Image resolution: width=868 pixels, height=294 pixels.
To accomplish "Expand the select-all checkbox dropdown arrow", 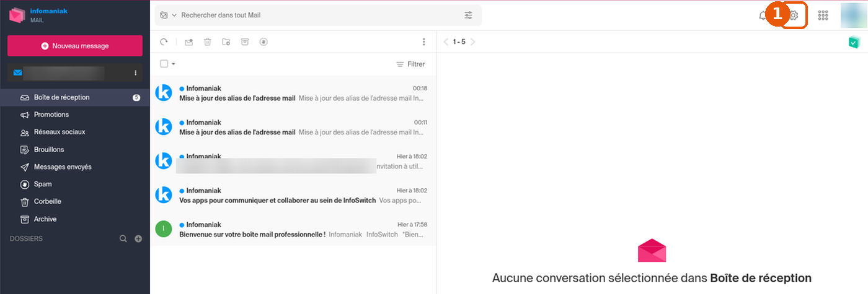I will point(174,64).
